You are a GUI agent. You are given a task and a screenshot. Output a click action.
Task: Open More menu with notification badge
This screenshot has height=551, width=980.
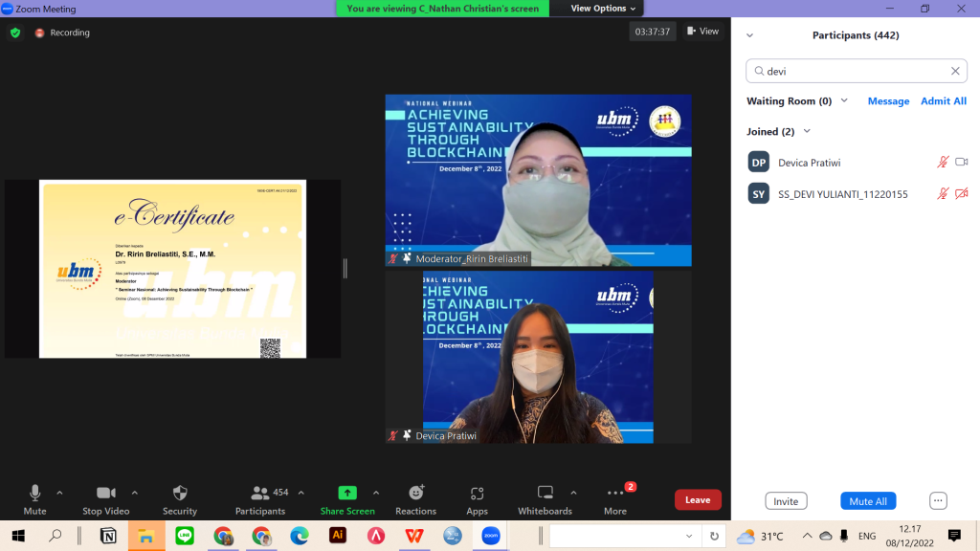[x=615, y=499]
